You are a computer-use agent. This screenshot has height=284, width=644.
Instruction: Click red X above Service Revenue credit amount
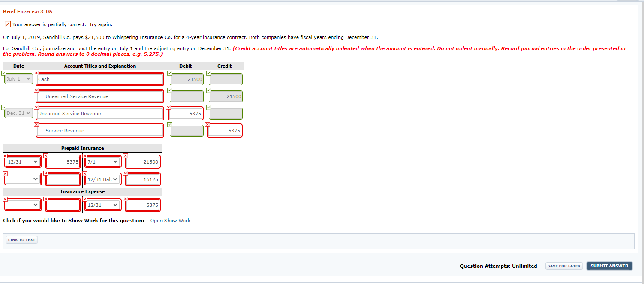click(208, 124)
